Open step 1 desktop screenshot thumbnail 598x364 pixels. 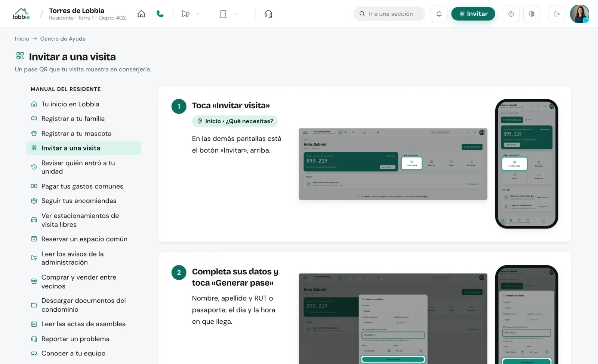click(393, 164)
